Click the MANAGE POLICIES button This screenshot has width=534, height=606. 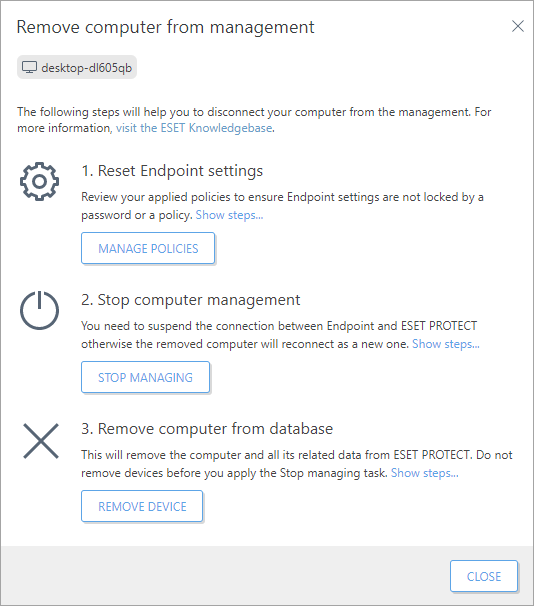point(148,248)
